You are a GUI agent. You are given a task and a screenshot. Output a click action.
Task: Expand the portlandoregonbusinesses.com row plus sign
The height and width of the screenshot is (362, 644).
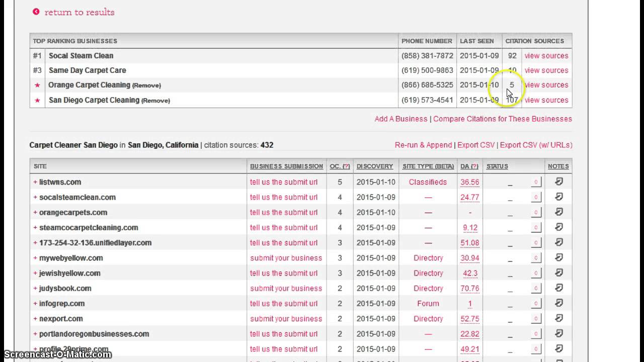[x=35, y=333]
